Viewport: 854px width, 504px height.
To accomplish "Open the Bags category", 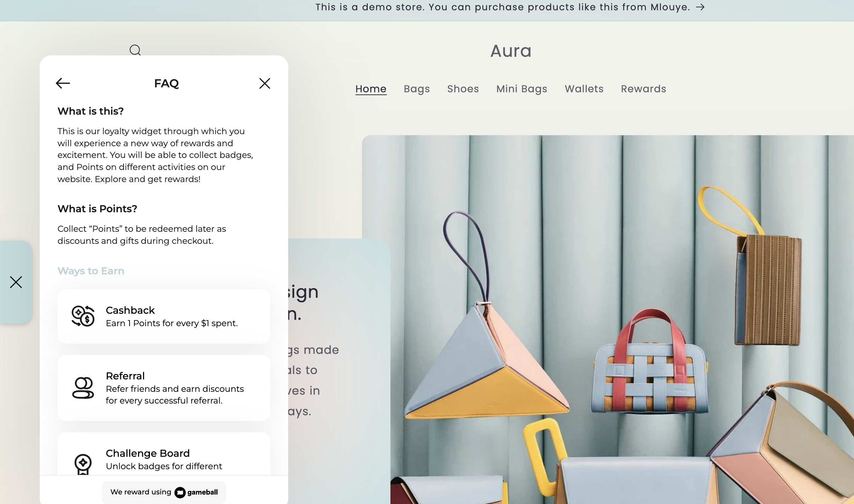I will (416, 89).
